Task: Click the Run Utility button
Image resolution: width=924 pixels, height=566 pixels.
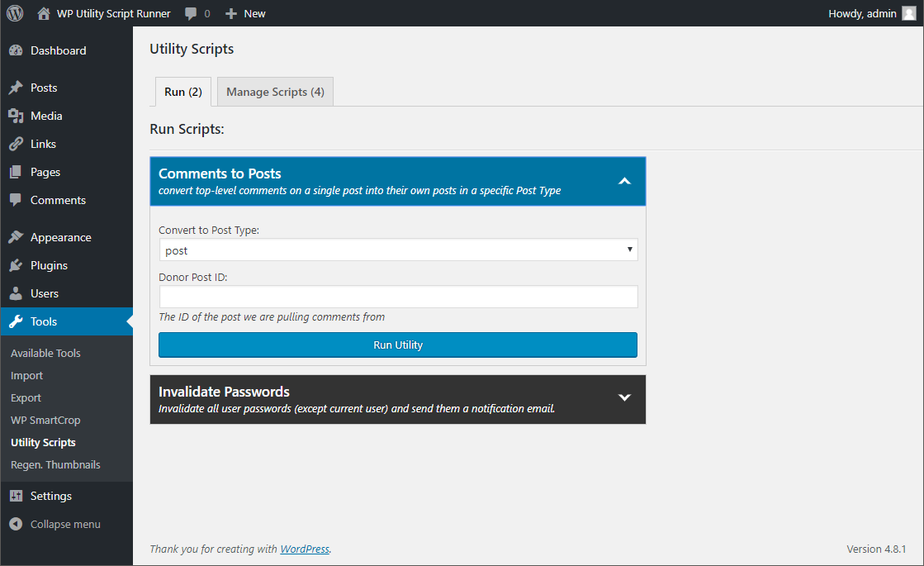Action: (398, 345)
